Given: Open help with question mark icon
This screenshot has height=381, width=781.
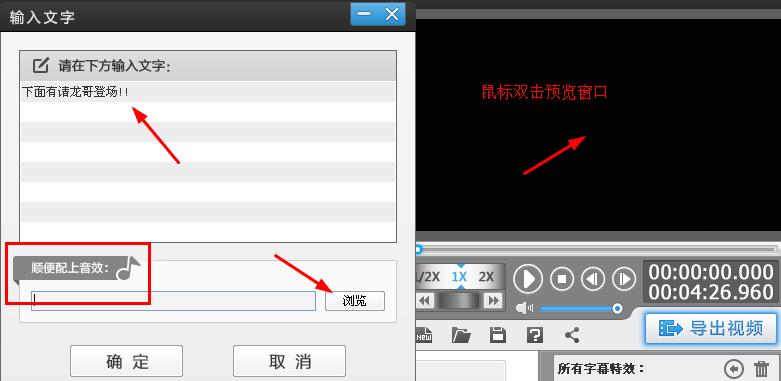Looking at the screenshot, I should pos(534,335).
